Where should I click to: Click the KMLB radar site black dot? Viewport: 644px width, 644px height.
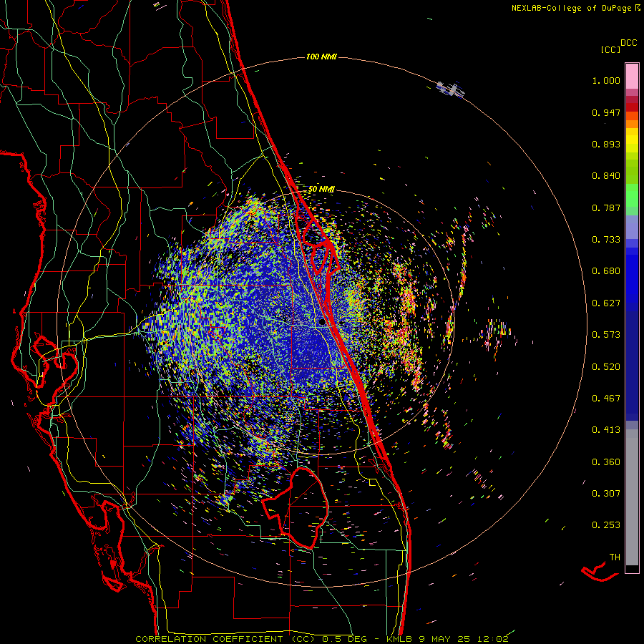pyautogui.click(x=322, y=323)
